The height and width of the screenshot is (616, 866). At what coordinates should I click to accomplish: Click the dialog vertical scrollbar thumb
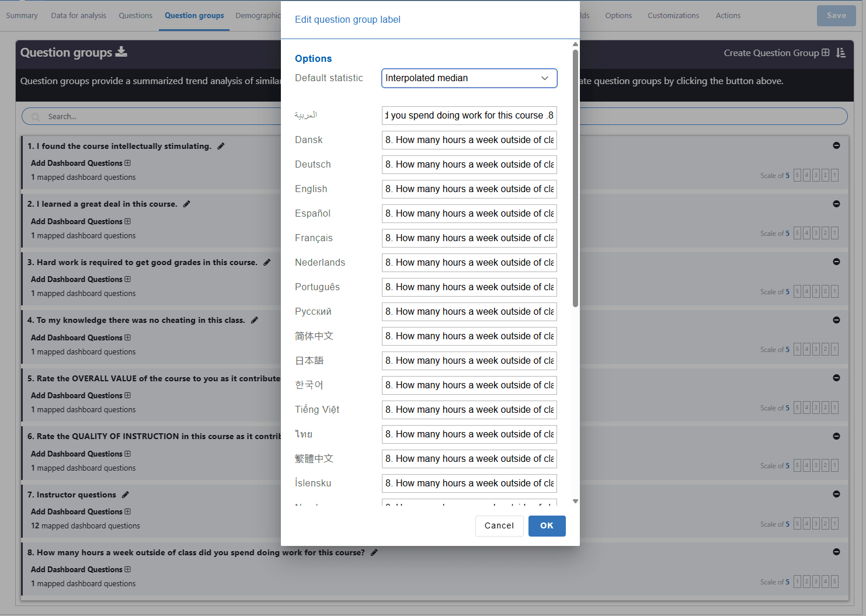pos(575,178)
